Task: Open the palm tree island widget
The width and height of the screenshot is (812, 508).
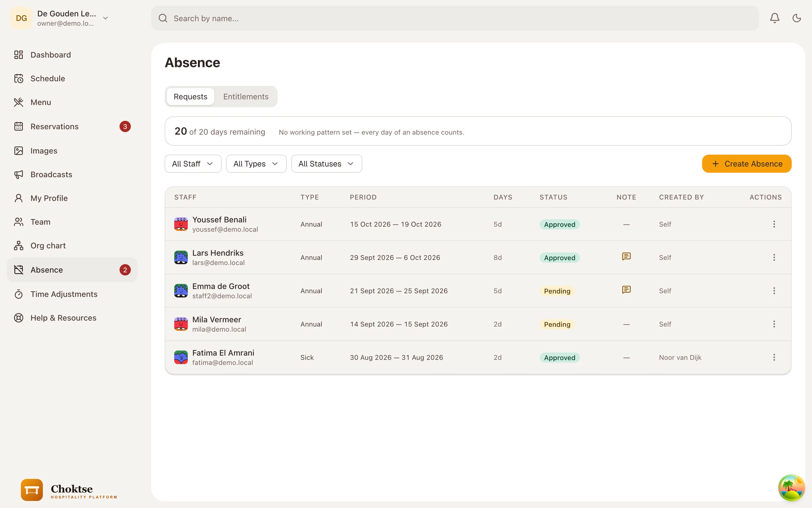Action: pos(791,487)
